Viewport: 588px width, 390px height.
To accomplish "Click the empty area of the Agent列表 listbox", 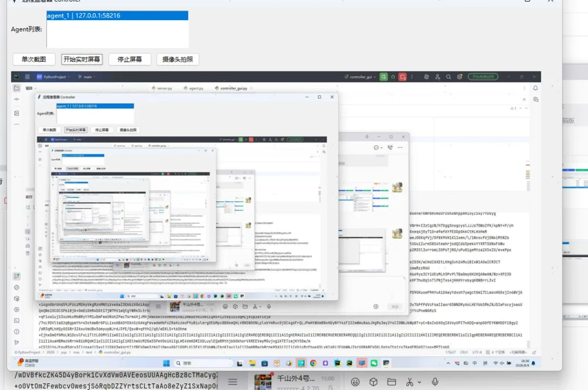I will [x=118, y=34].
